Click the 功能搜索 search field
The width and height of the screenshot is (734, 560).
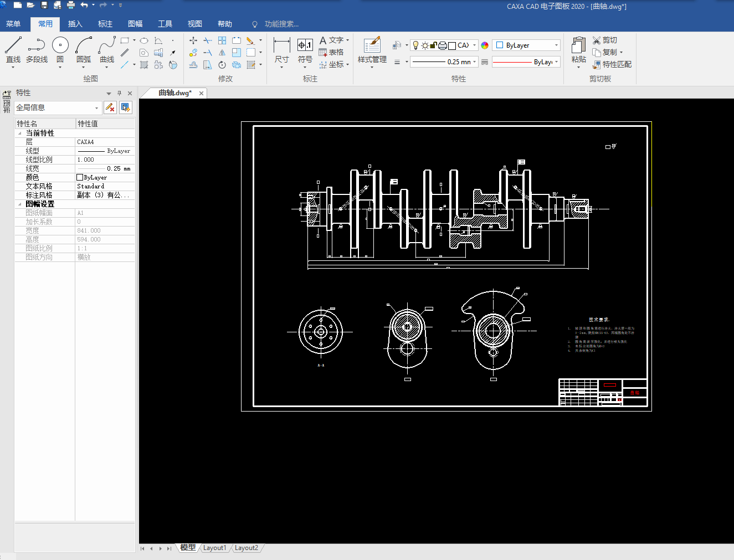click(x=281, y=24)
